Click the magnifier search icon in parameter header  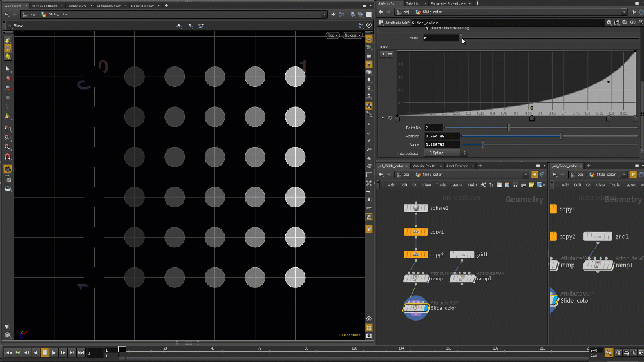(625, 23)
